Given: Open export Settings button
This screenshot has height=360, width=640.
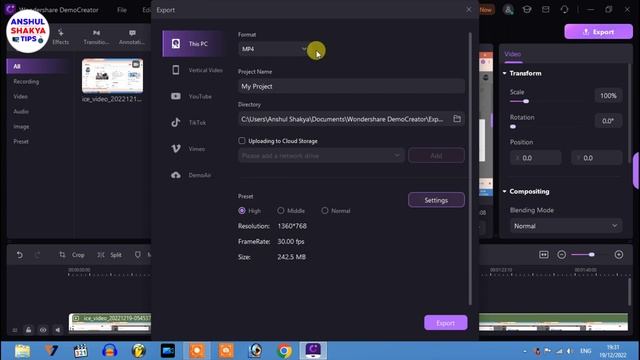Looking at the screenshot, I should 436,200.
